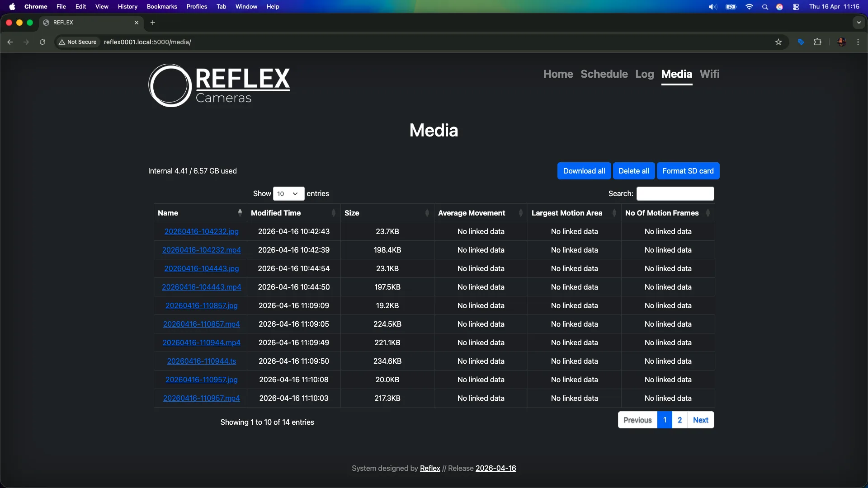Go to page 2 of results
Image resolution: width=868 pixels, height=488 pixels.
click(x=679, y=420)
